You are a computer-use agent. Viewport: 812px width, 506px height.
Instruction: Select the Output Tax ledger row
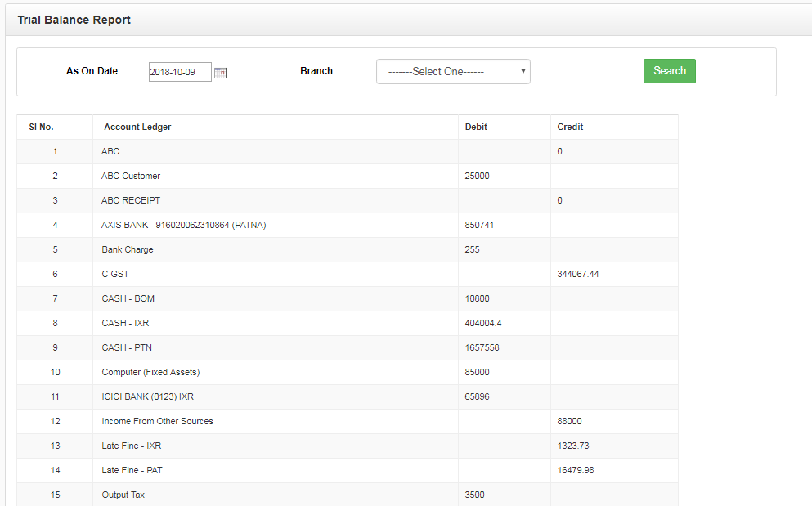click(x=348, y=495)
